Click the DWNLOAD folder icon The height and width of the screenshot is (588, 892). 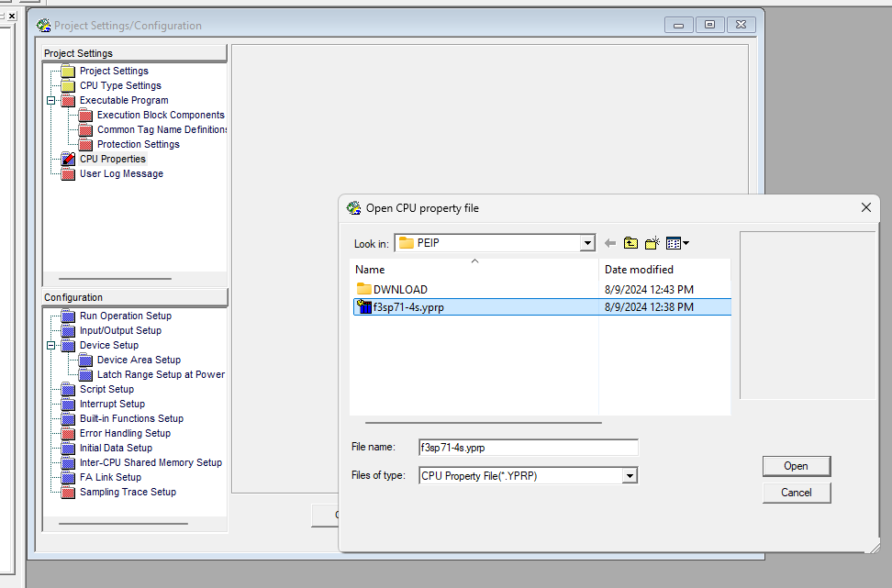click(x=364, y=289)
